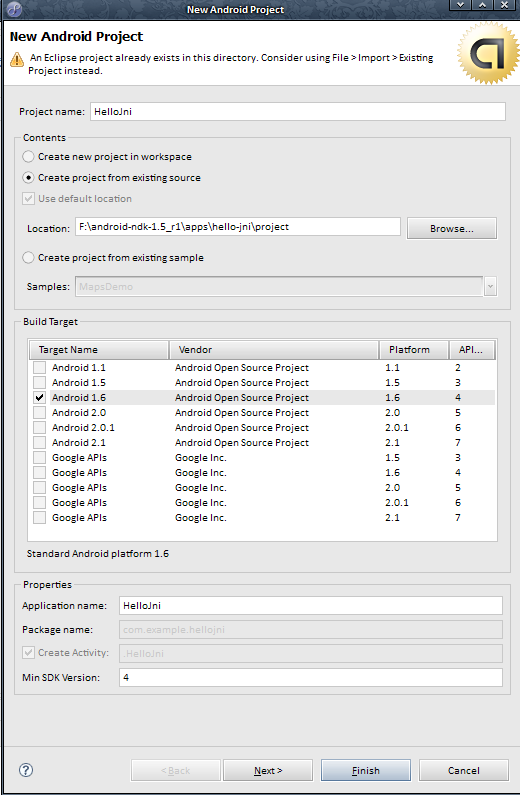Select Create new project in workspace

click(x=28, y=157)
